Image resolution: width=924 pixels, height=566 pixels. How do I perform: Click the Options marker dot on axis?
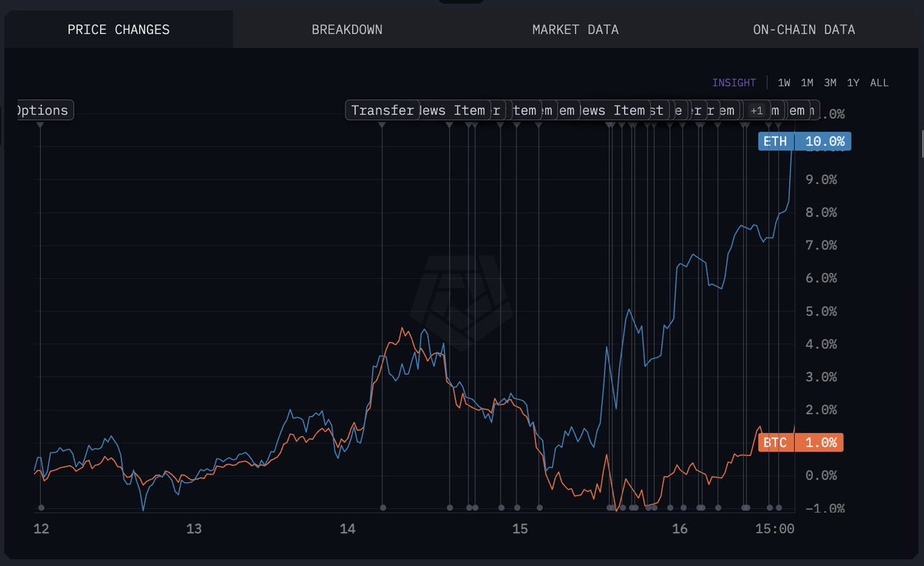point(41,507)
